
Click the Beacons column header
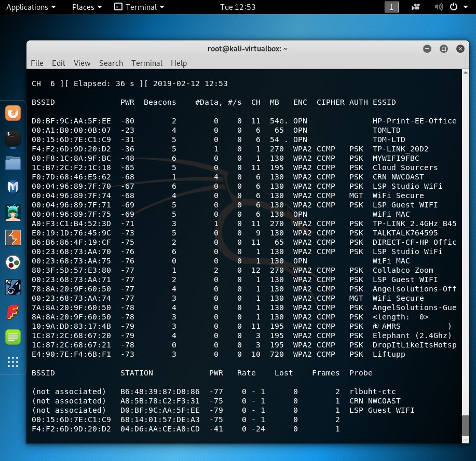coord(160,103)
